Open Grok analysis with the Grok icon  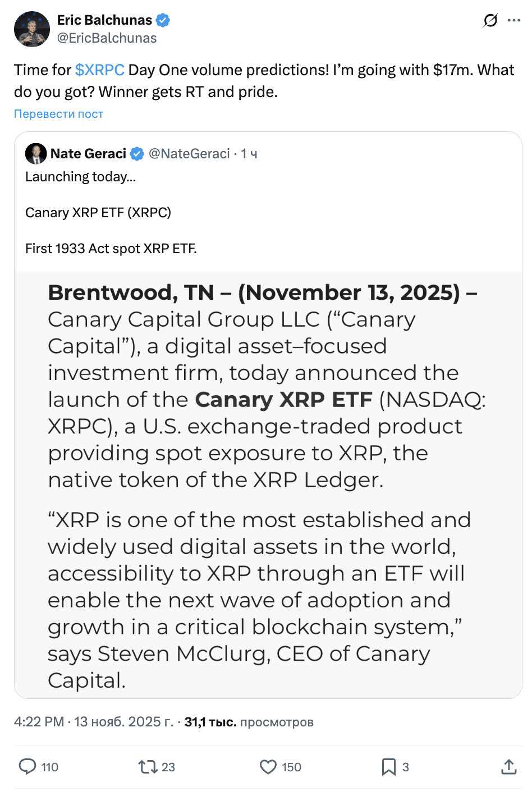click(x=490, y=20)
